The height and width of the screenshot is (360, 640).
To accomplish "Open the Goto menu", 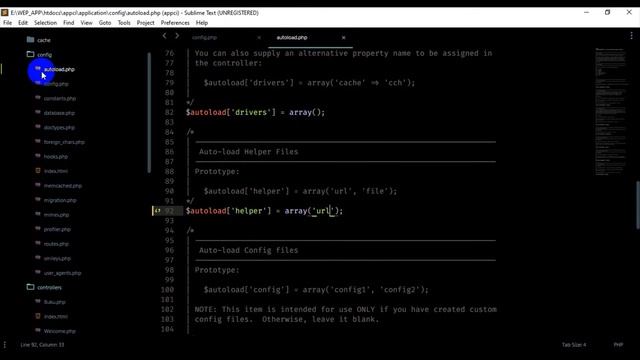I will click(105, 23).
